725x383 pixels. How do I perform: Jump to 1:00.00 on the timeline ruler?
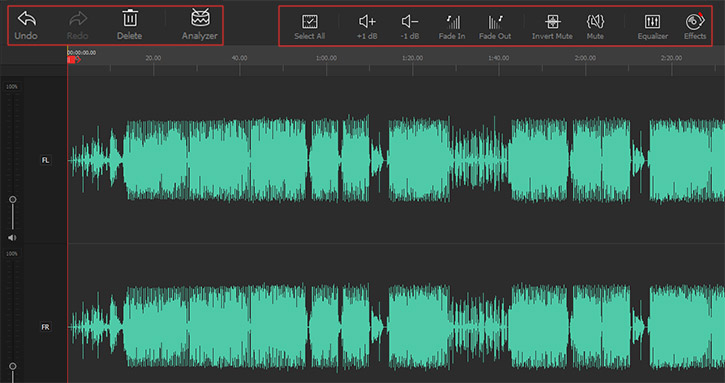pyautogui.click(x=326, y=58)
